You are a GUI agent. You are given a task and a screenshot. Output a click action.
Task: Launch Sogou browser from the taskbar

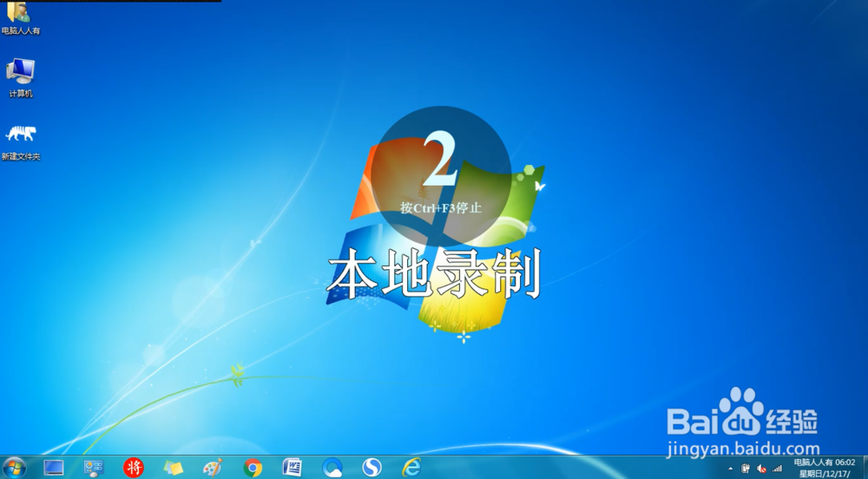point(372,468)
